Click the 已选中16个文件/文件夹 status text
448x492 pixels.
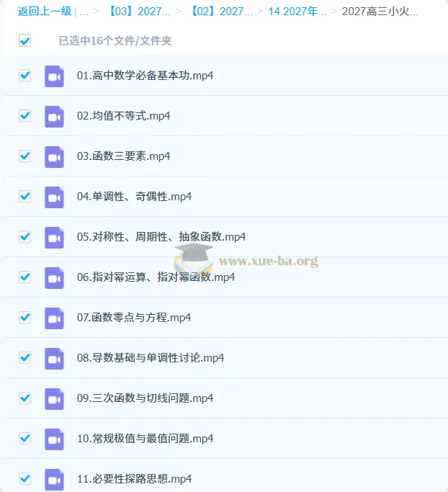point(115,41)
